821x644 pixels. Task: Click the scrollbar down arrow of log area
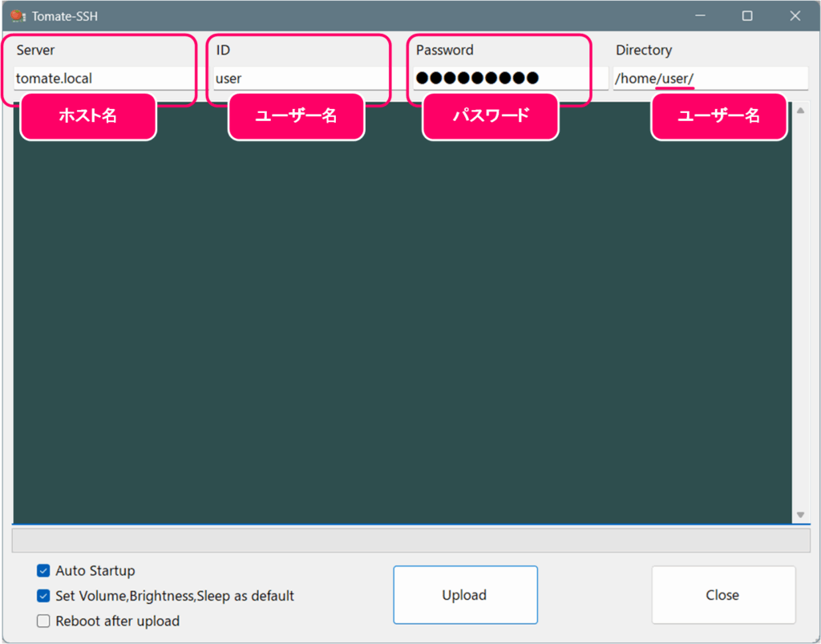801,515
